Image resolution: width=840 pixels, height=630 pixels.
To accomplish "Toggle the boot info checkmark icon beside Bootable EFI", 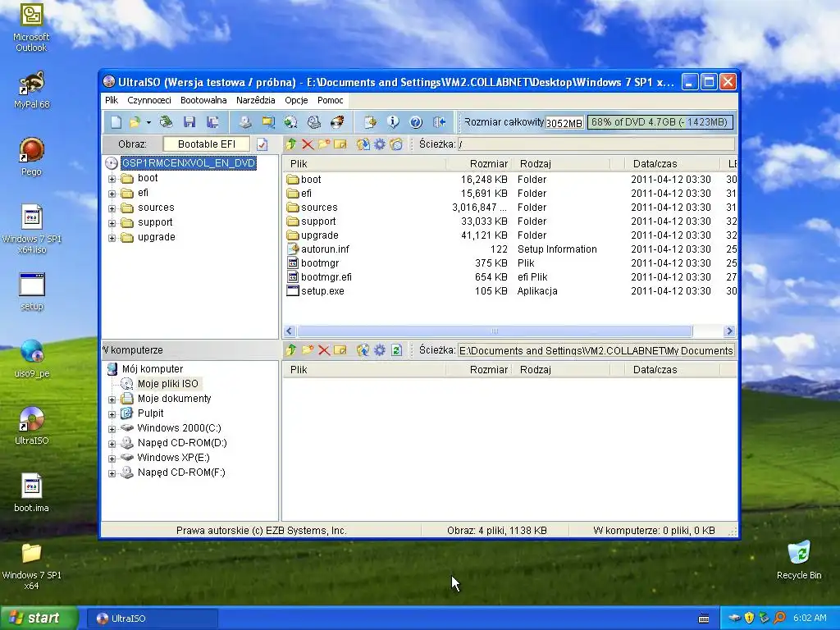I will tap(262, 144).
